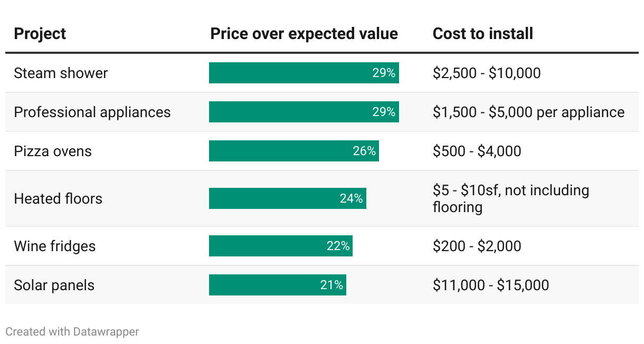Click the Project column header
Image resolution: width=644 pixels, height=344 pixels.
tap(40, 34)
